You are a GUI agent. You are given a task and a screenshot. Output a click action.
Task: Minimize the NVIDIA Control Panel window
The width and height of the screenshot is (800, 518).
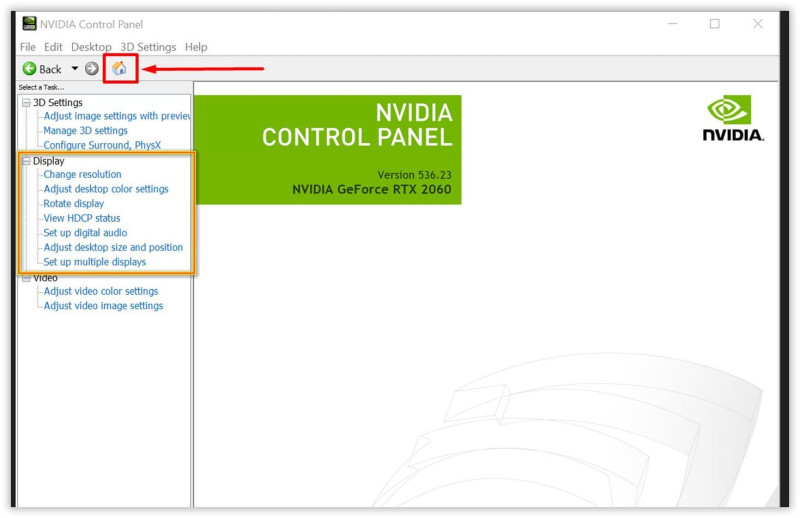click(673, 24)
